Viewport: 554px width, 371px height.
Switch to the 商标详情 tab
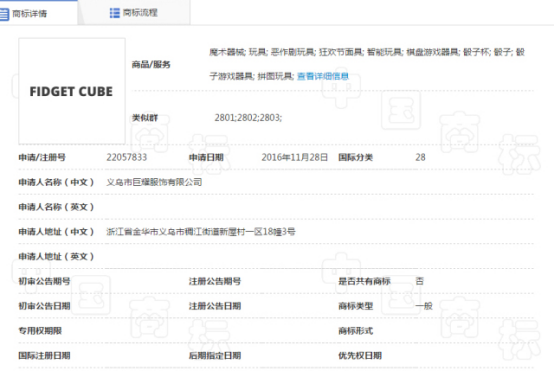point(39,13)
